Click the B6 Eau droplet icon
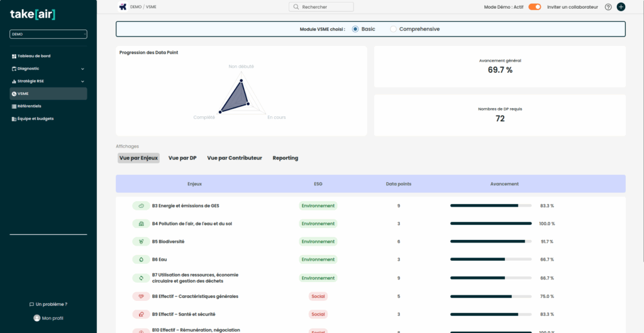Screen dimensions: 644x333 coord(141,259)
